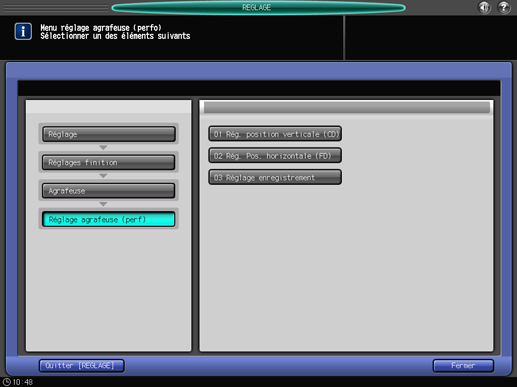Open 02 Rég. Pos. horizontale (FD)
517x387 pixels.
pos(275,155)
